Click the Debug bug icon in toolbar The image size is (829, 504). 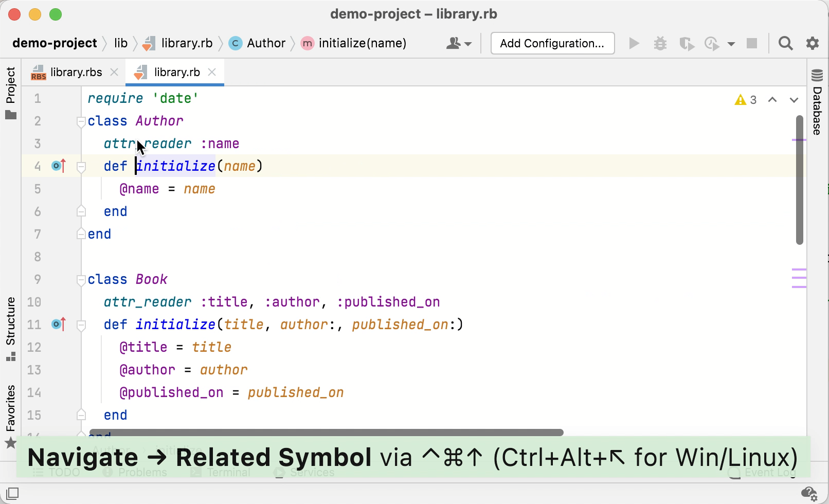click(x=660, y=43)
